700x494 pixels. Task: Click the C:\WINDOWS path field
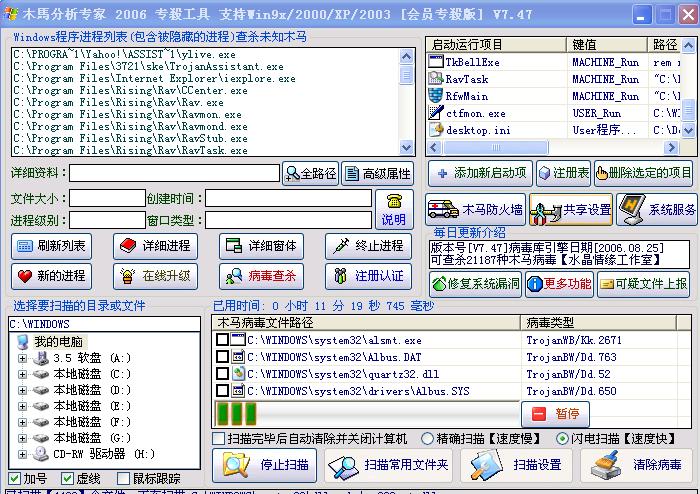pyautogui.click(x=104, y=324)
